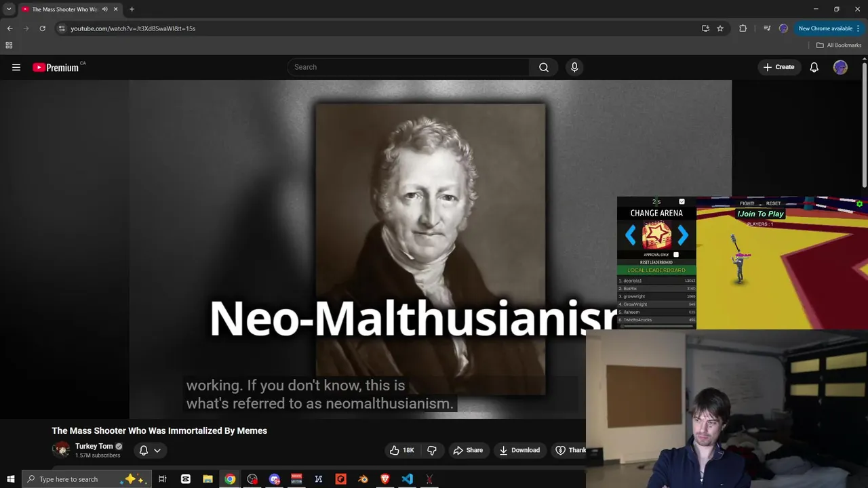Open Visual Studio Code from taskbar
The image size is (868, 488).
(407, 479)
